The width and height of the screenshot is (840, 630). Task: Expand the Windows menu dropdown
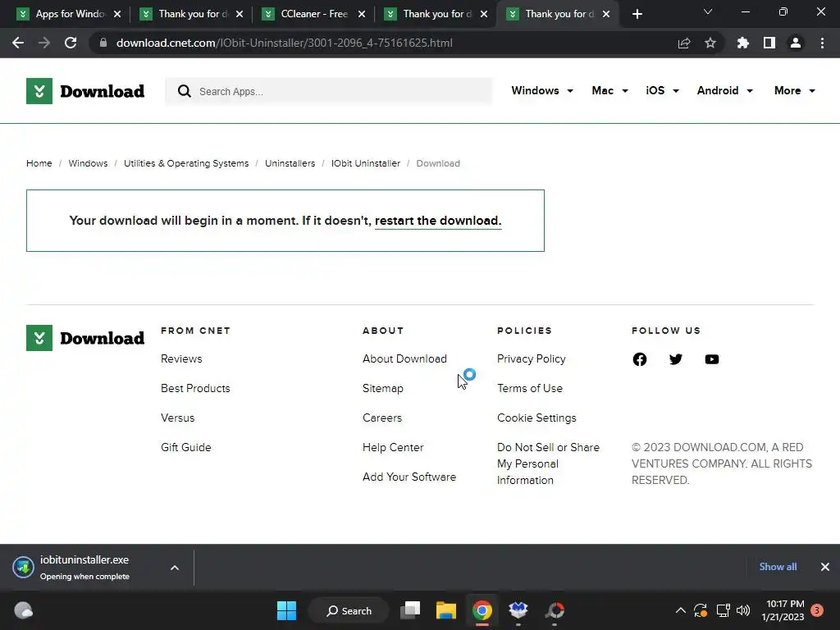[542, 90]
